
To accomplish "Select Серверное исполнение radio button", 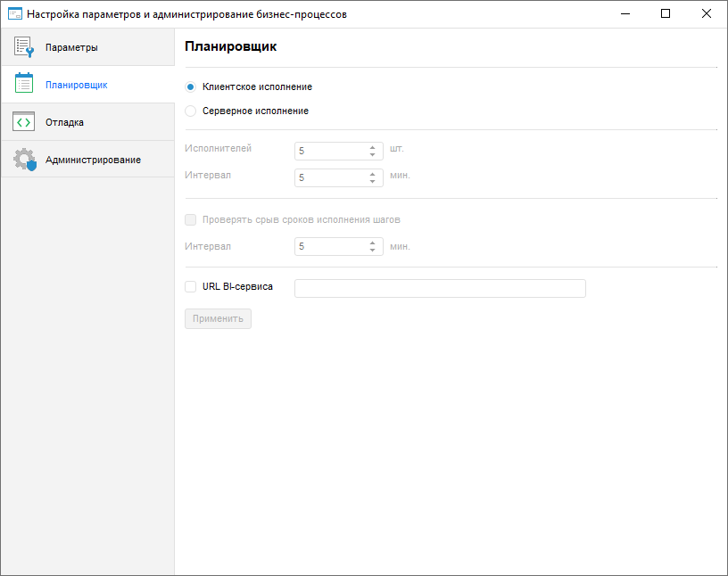I will pos(190,111).
